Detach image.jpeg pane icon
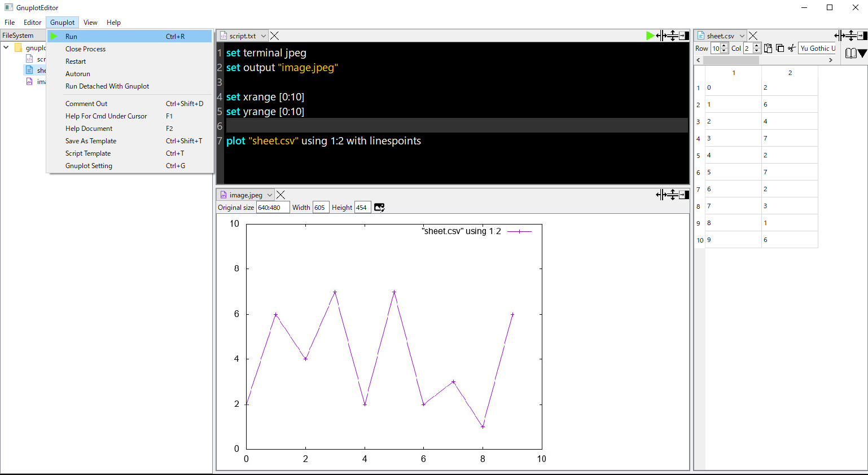The width and height of the screenshot is (868, 475). [684, 195]
